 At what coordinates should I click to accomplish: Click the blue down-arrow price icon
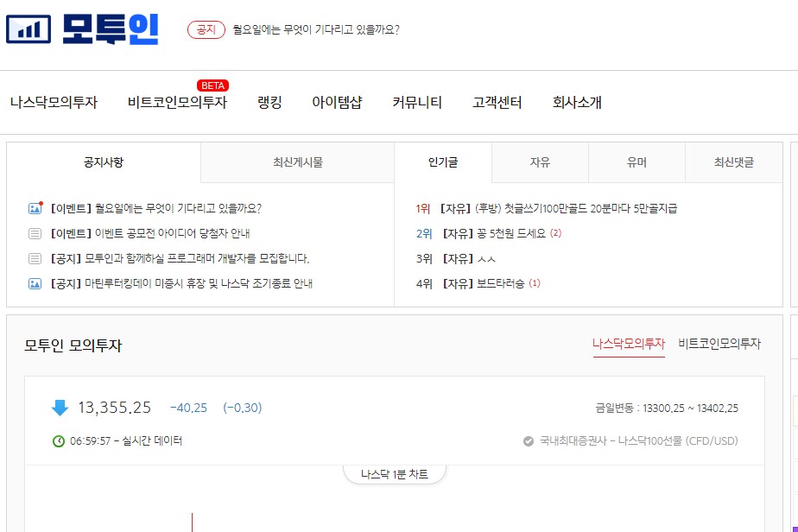click(60, 408)
